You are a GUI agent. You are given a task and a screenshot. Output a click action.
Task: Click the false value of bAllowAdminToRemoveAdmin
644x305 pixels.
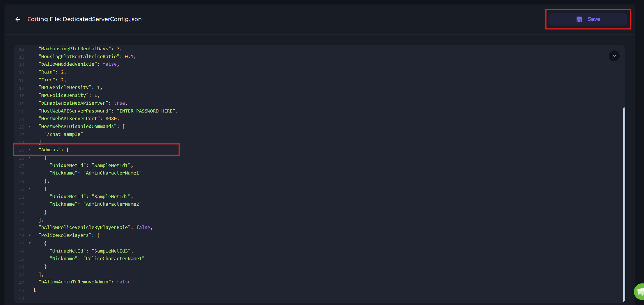point(124,282)
